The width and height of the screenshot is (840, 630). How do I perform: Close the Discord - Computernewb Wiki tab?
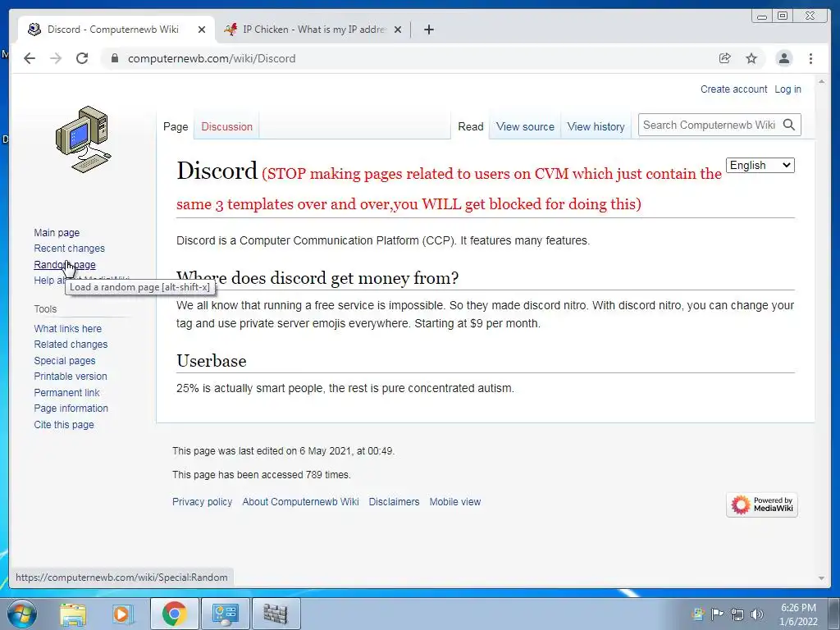[x=202, y=30]
